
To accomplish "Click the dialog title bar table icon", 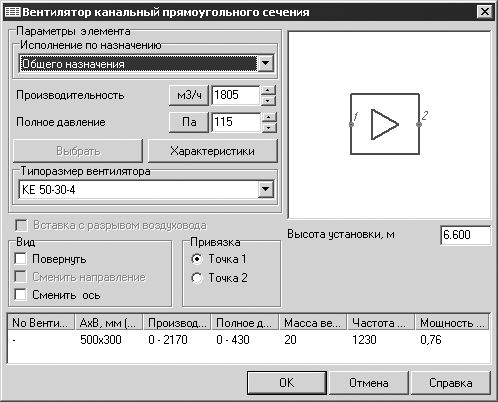I will [13, 12].
